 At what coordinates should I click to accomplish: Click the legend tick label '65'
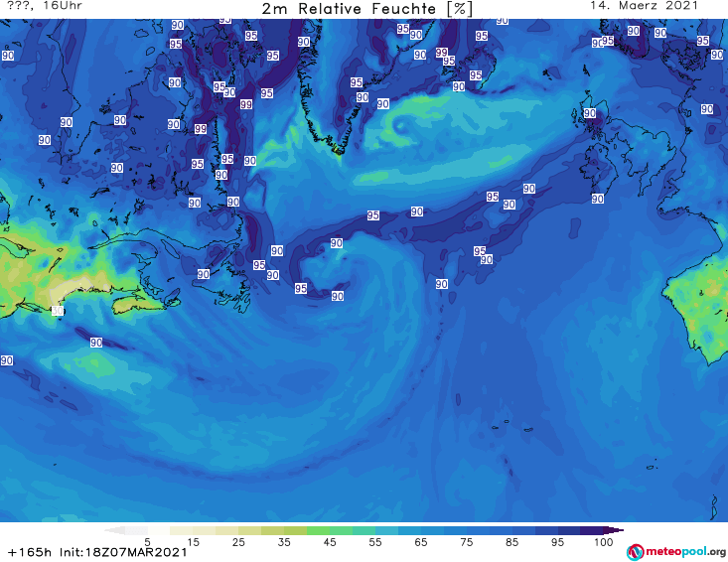(421, 542)
